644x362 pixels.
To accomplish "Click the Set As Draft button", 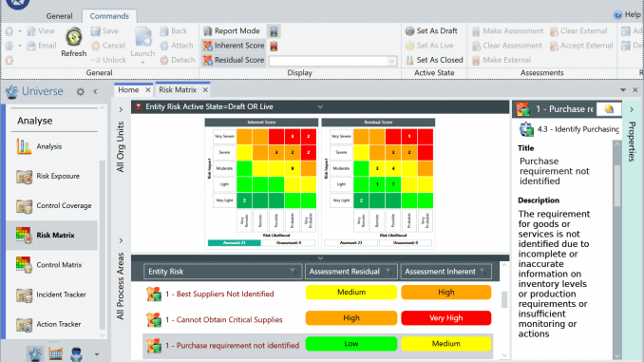I will 431,30.
